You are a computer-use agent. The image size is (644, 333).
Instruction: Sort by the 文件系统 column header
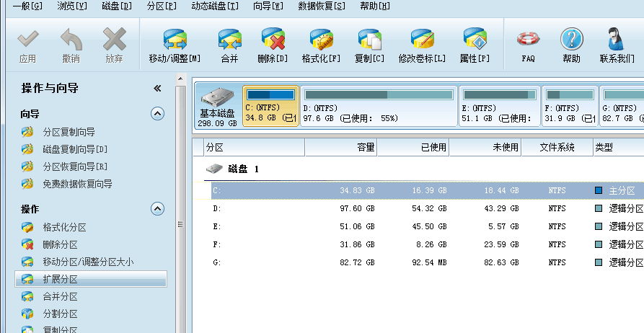pyautogui.click(x=557, y=148)
